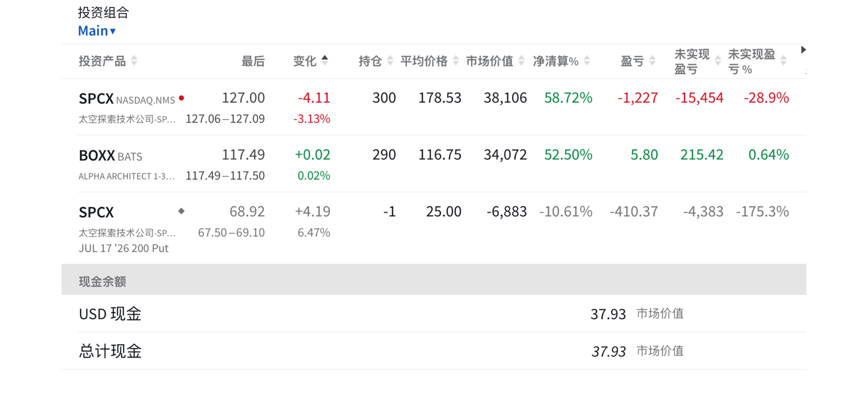Sort by 市场价值 column arrows
868x399 pixels.
521,61
